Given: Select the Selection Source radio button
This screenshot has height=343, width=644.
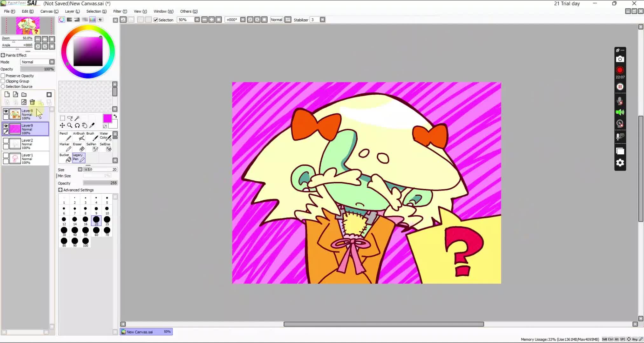Looking at the screenshot, I should [3, 86].
